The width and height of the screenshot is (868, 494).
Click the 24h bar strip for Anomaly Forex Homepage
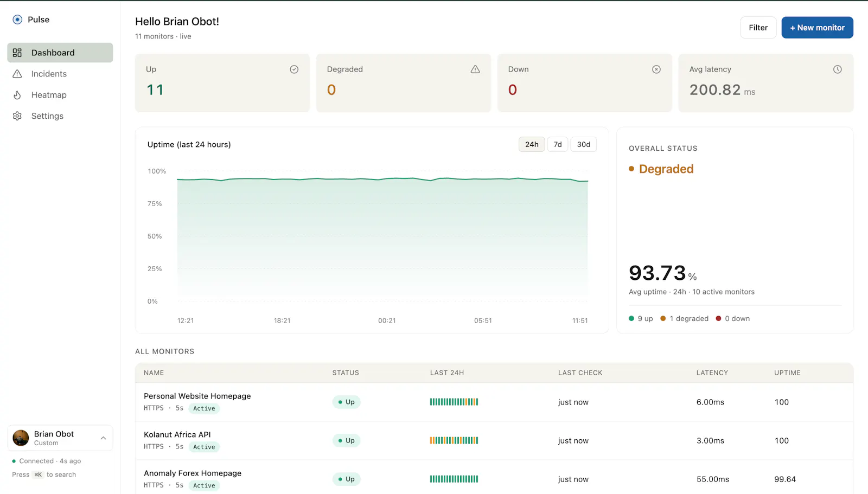pyautogui.click(x=454, y=479)
